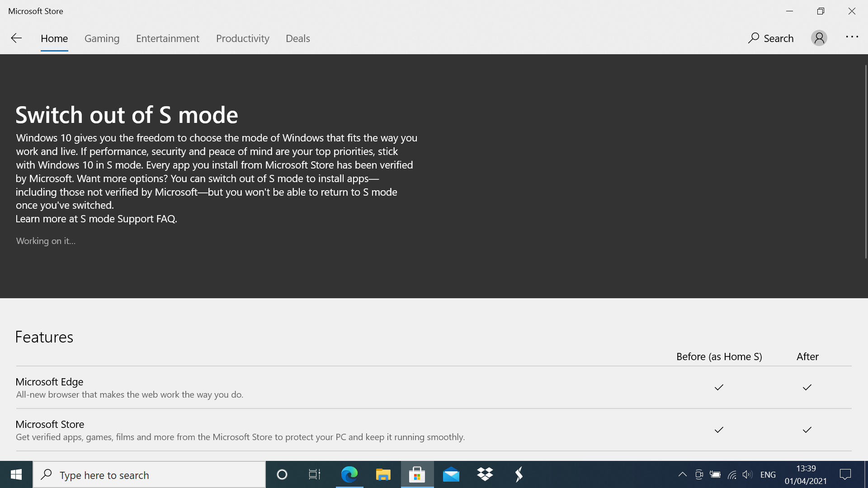Click the Meet Now tray icon
The height and width of the screenshot is (488, 868).
click(699, 474)
